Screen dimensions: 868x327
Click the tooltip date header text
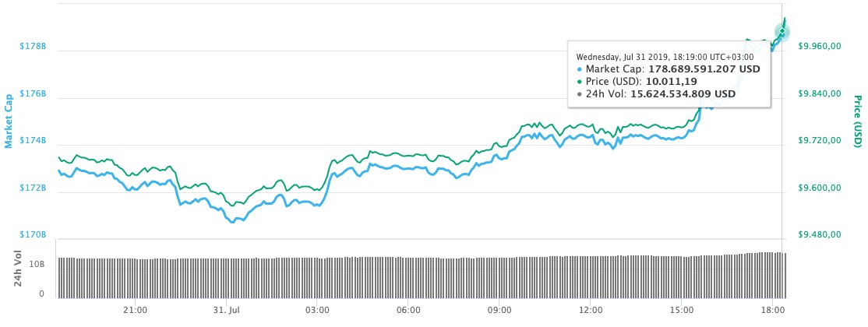665,57
